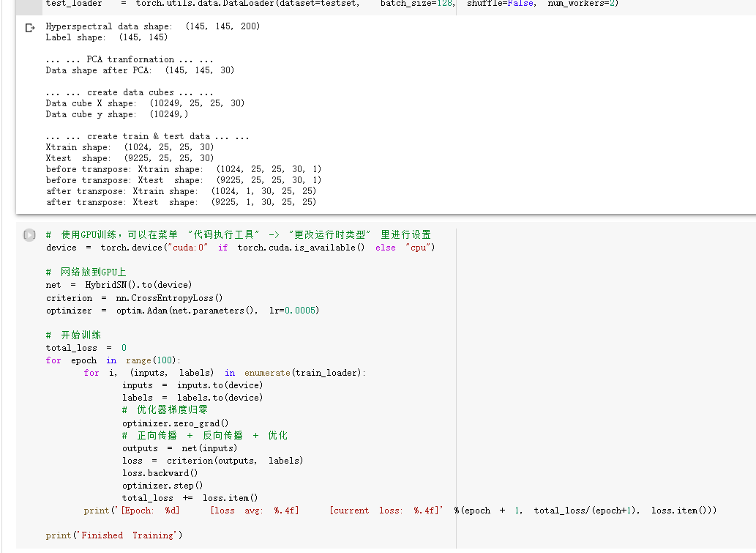Click the optimizer.step() line

(162, 486)
